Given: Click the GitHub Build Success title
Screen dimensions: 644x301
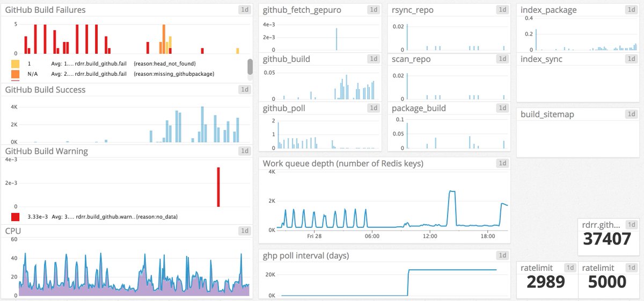Looking at the screenshot, I should 45,90.
